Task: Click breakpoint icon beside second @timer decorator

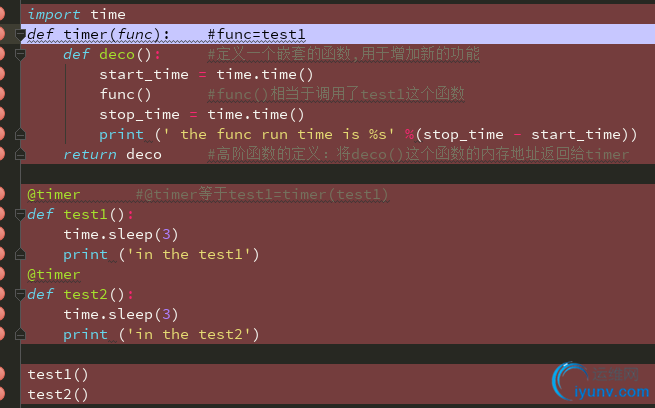Action: (3, 274)
